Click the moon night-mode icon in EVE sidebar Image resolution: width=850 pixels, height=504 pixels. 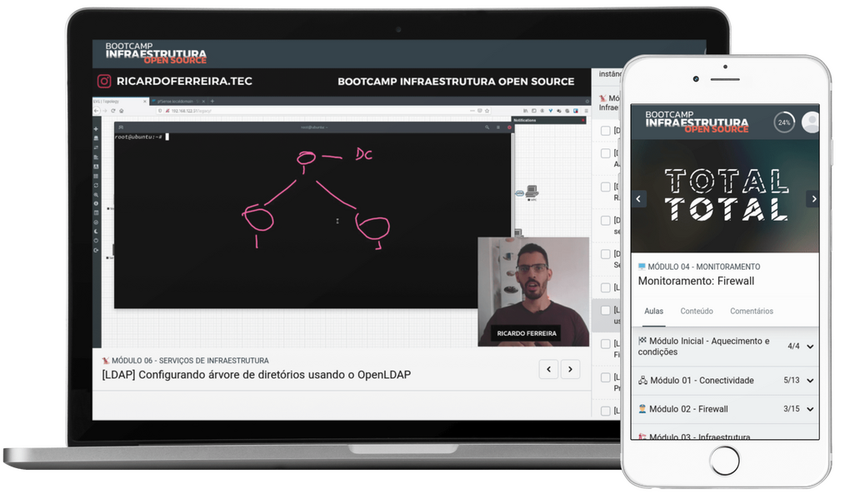(96, 232)
